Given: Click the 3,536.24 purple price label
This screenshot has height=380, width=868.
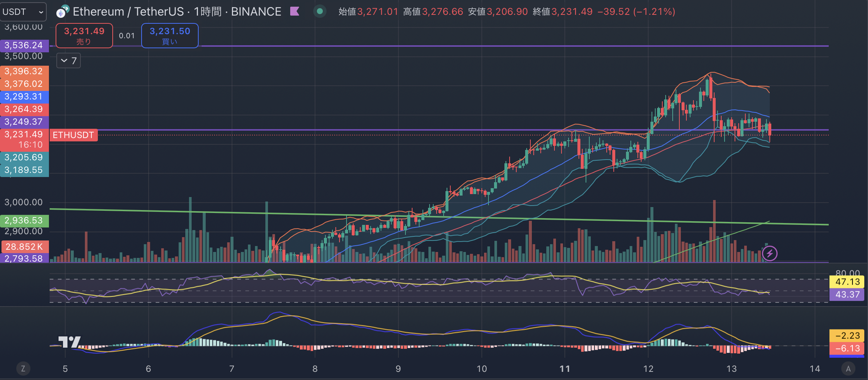Looking at the screenshot, I should pyautogui.click(x=24, y=46).
